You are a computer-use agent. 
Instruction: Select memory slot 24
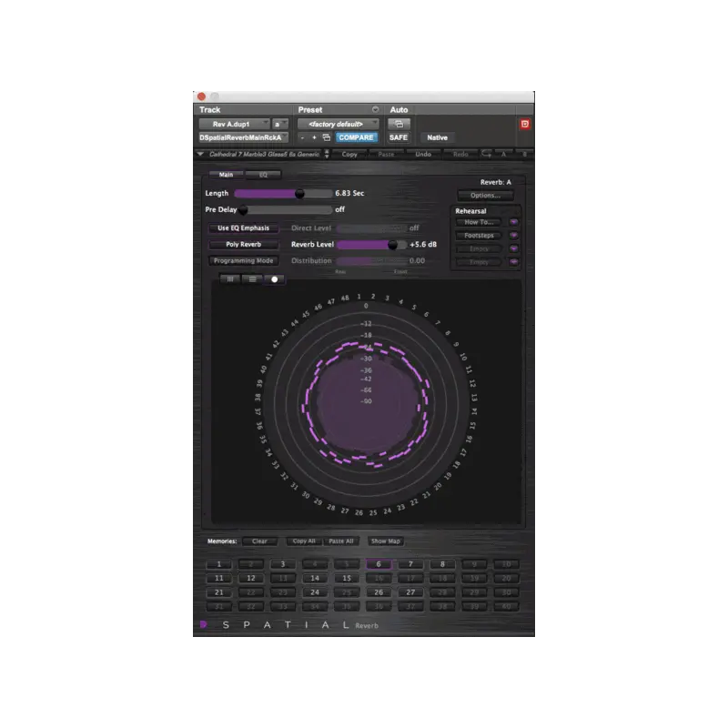(315, 592)
